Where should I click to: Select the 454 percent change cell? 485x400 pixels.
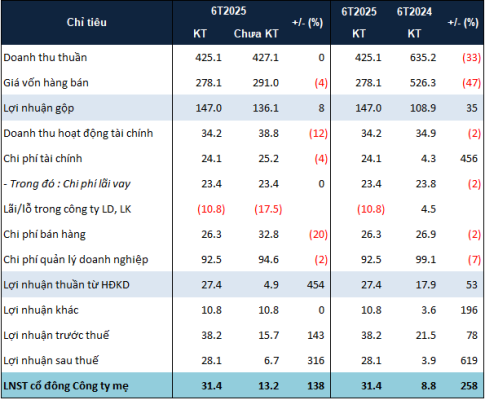(315, 285)
